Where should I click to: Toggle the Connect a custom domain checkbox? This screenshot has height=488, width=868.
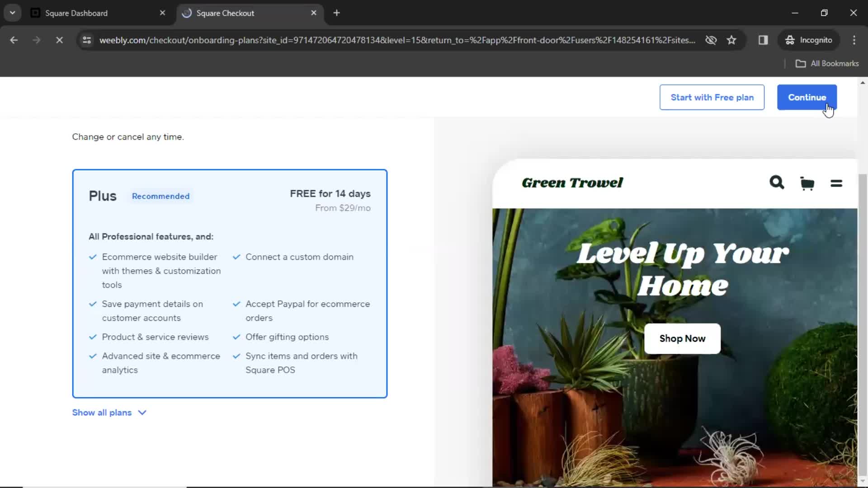[236, 257]
